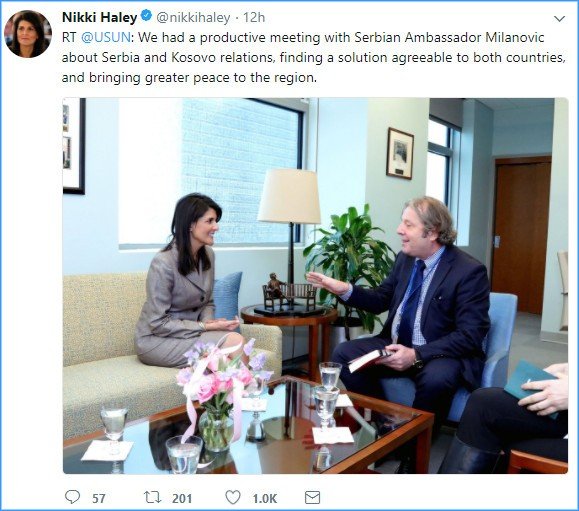The width and height of the screenshot is (579, 511).
Task: Click the "RT" prefix of the tweet
Action: coord(69,37)
